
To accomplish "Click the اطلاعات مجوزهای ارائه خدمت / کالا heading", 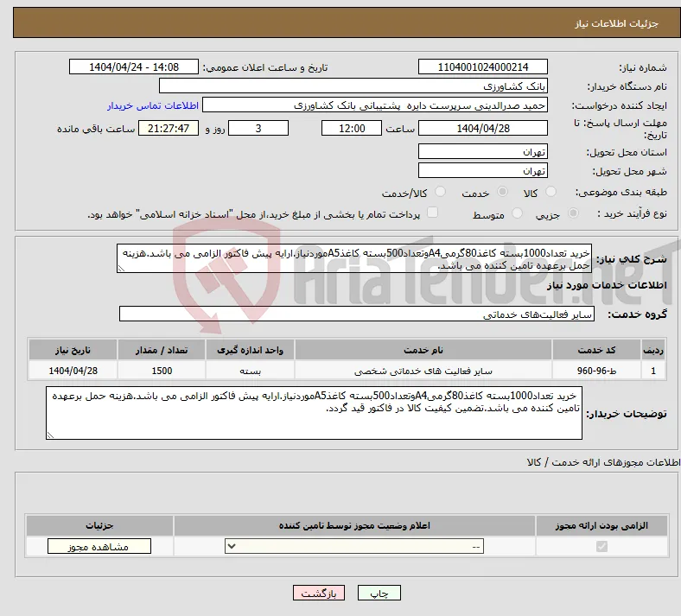I will (603, 462).
